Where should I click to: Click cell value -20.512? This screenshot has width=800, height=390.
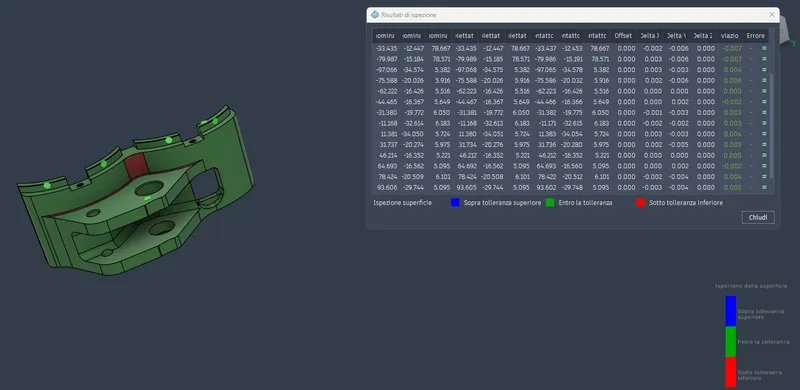(571, 177)
